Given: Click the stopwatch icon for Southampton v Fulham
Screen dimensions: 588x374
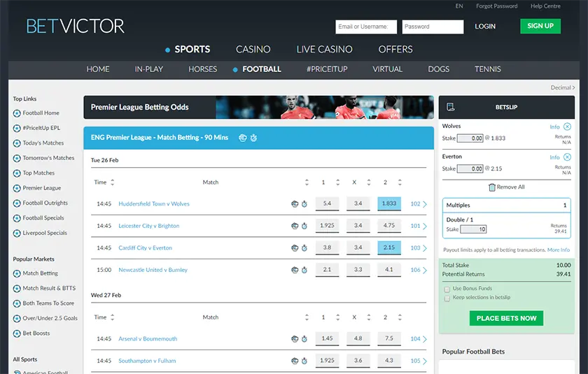Looking at the screenshot, I should (x=304, y=361).
